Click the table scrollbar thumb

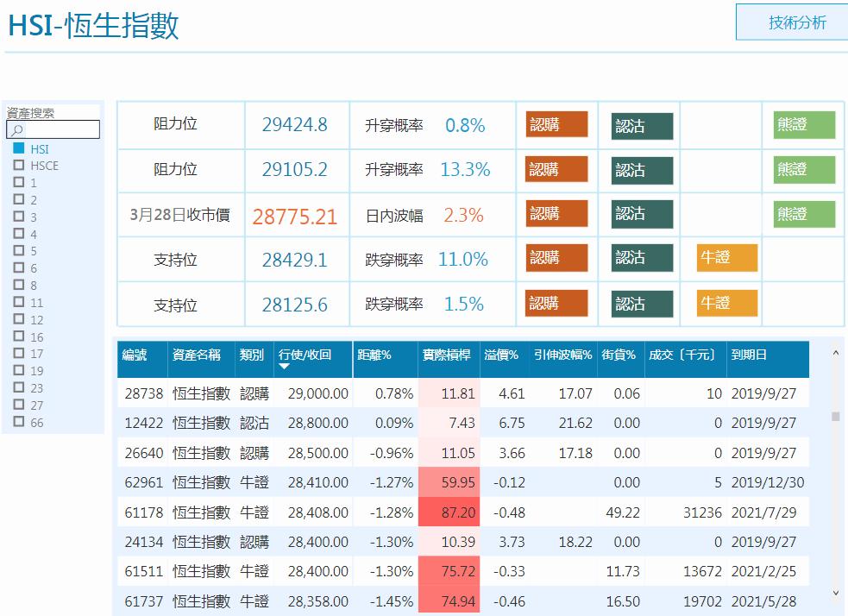835,418
